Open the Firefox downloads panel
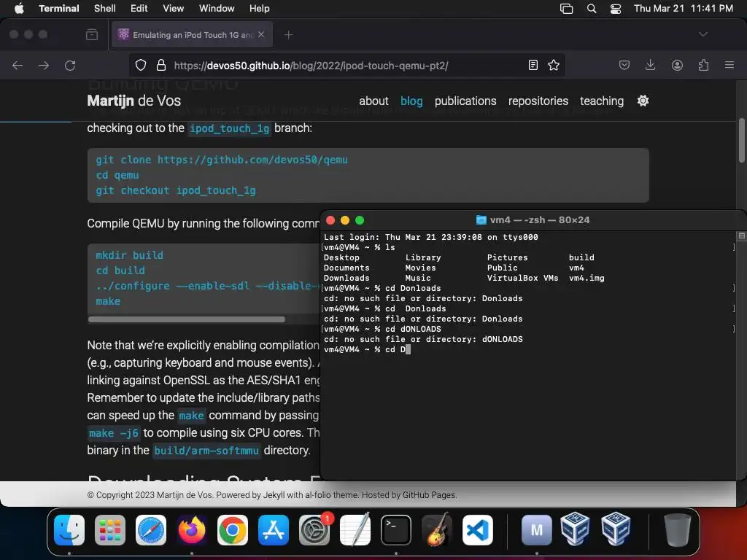The width and height of the screenshot is (747, 560). click(x=650, y=65)
